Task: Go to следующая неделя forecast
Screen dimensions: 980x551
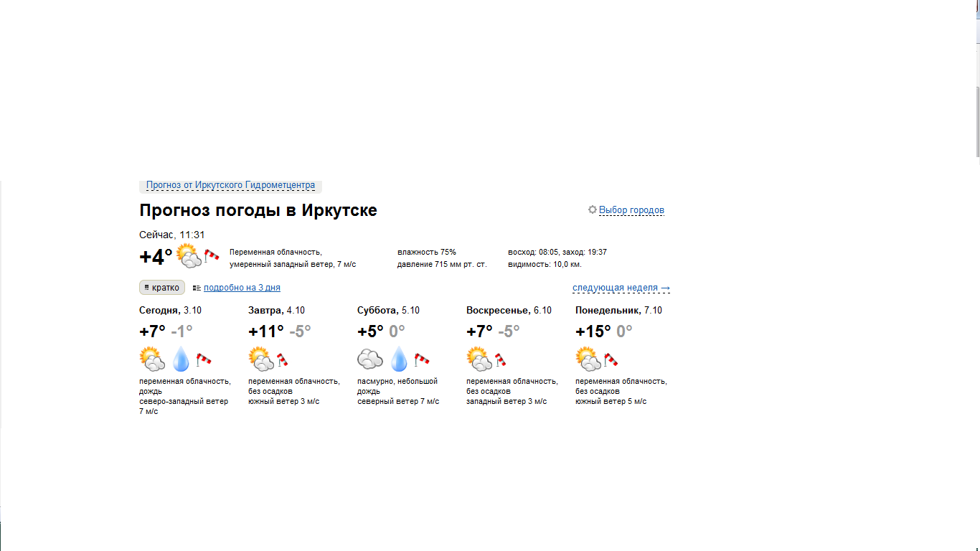Action: coord(621,288)
